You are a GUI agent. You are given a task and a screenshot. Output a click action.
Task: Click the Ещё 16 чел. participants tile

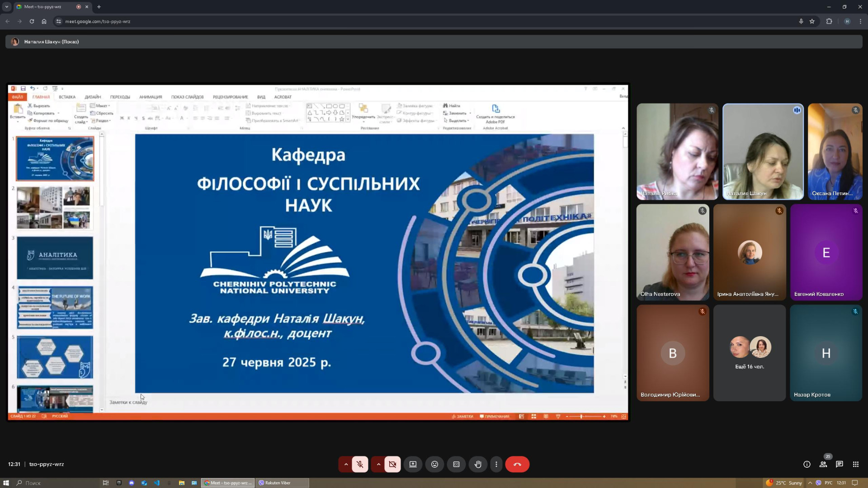tap(749, 353)
